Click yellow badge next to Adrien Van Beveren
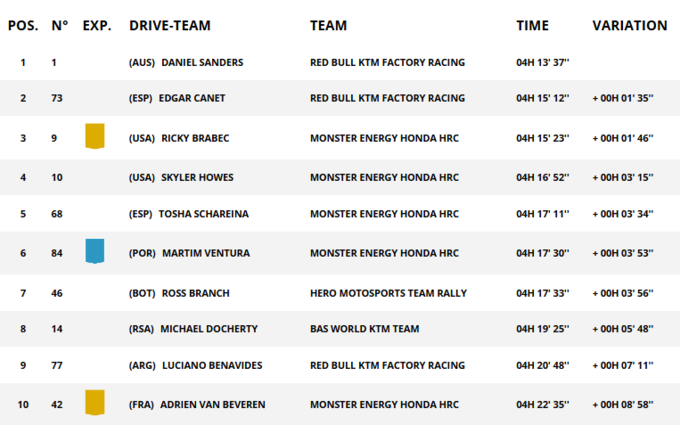Viewport: 680px width, 425px height. click(x=95, y=403)
